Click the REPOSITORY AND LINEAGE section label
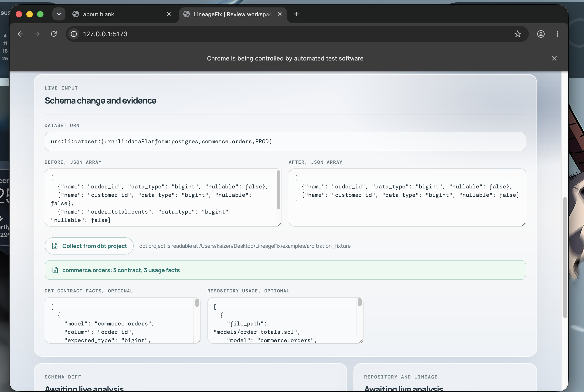 click(x=401, y=377)
